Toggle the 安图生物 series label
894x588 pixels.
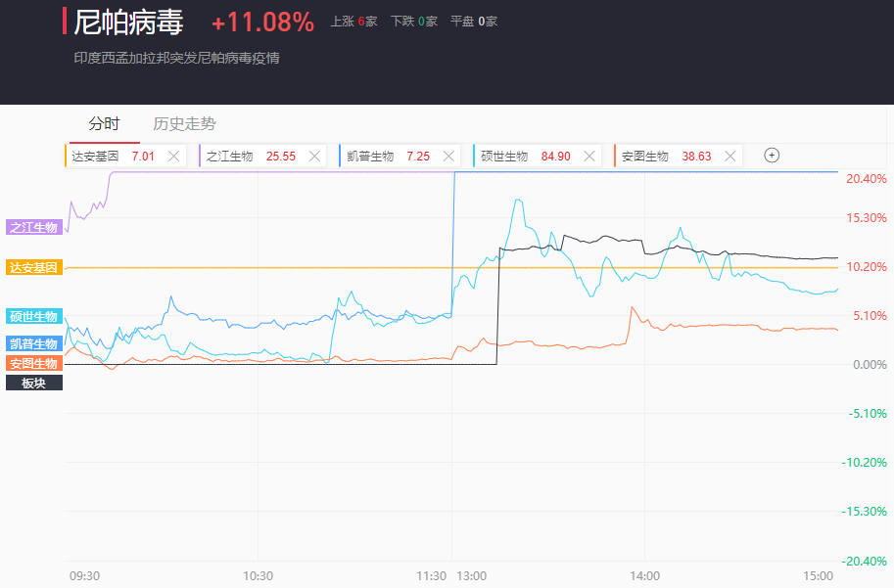34,363
